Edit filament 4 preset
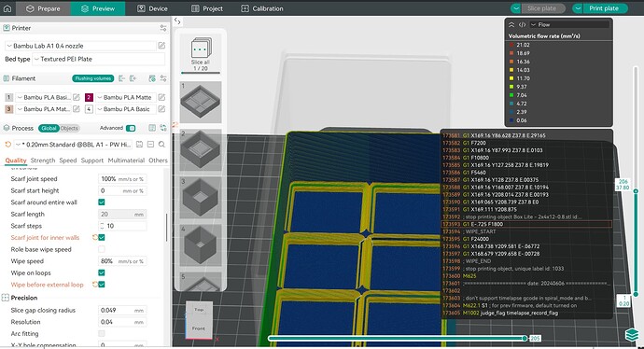644x349 pixels. 161,109
